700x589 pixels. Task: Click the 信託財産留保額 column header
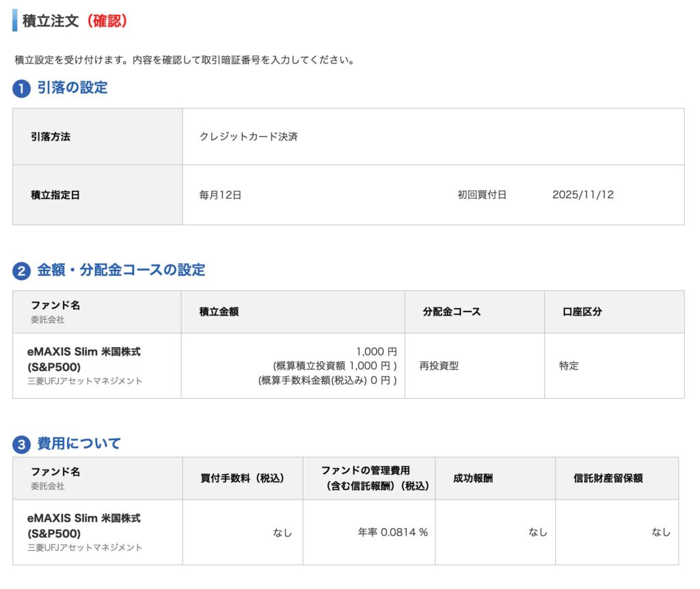(608, 478)
